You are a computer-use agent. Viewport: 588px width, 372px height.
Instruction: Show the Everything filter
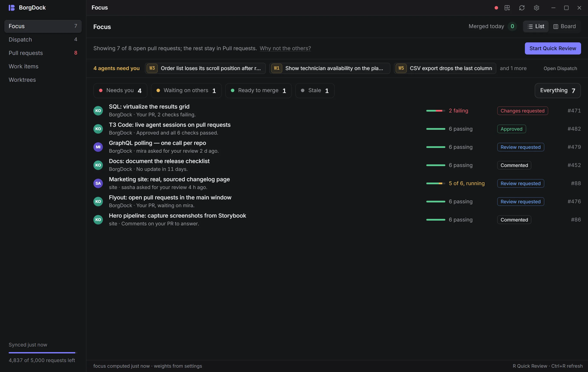click(x=558, y=90)
